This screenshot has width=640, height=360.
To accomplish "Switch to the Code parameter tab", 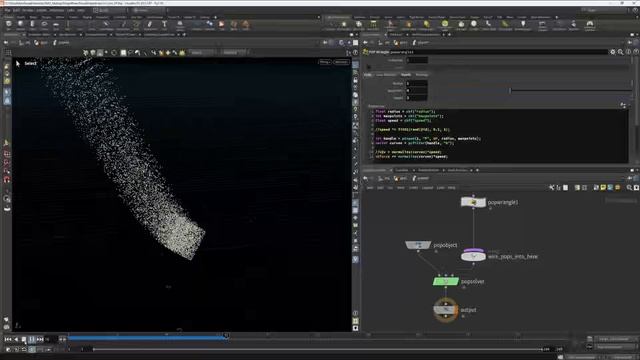I will click(x=368, y=75).
